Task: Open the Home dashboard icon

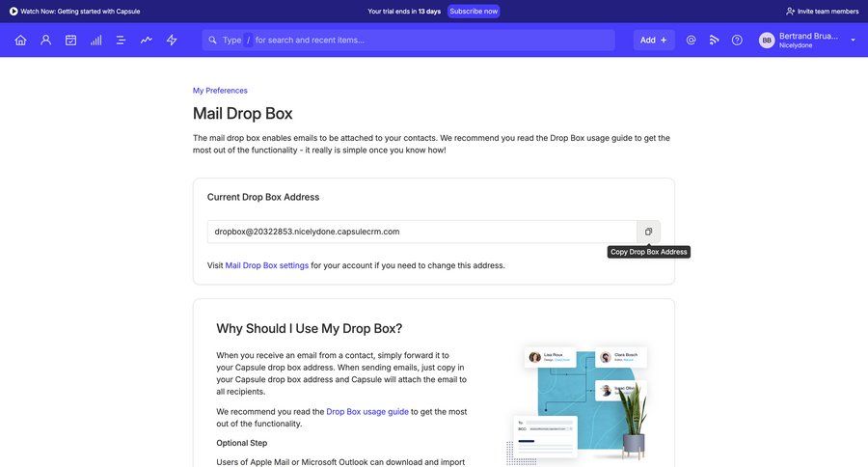Action: pos(20,40)
